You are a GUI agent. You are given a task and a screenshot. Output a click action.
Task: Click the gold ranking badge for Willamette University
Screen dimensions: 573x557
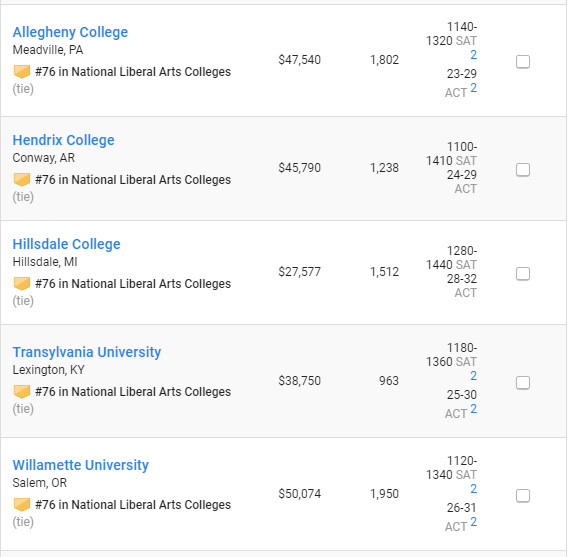(22, 505)
